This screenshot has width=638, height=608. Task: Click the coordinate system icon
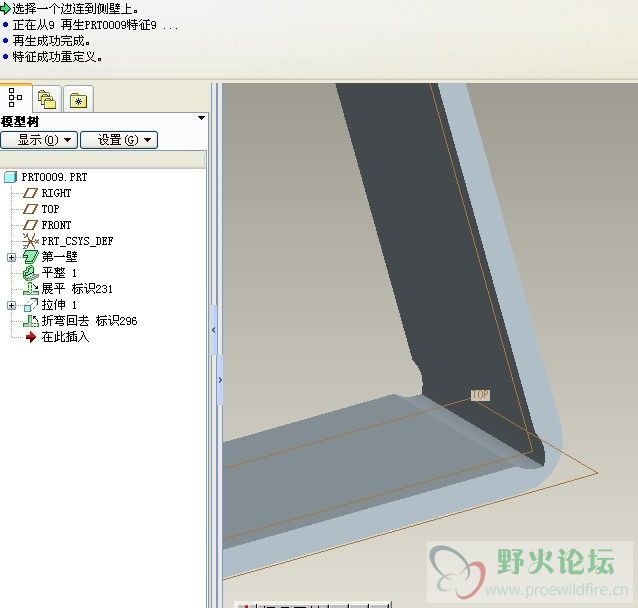[x=31, y=241]
